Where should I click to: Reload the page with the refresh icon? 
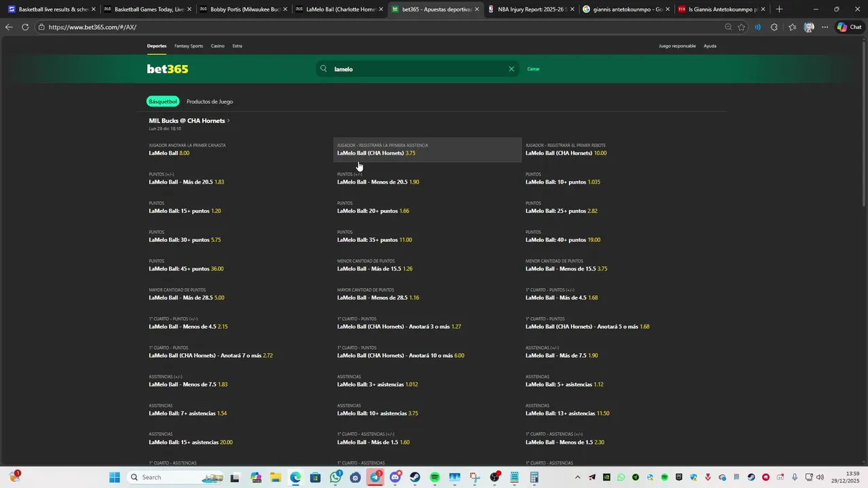tap(25, 27)
